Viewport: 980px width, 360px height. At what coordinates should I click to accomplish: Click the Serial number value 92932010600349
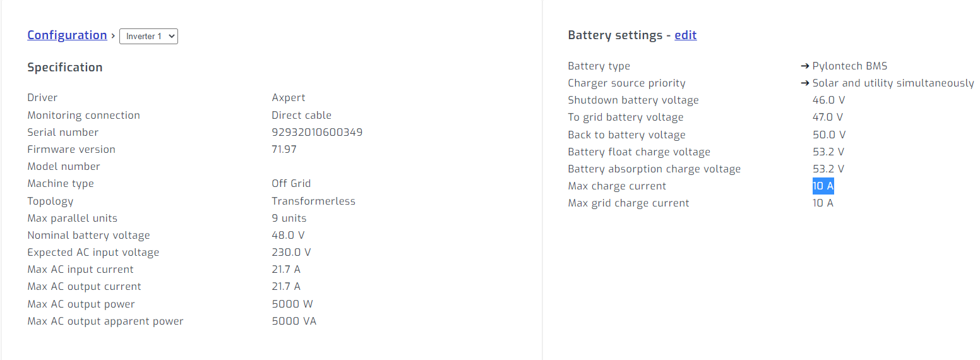pos(317,133)
